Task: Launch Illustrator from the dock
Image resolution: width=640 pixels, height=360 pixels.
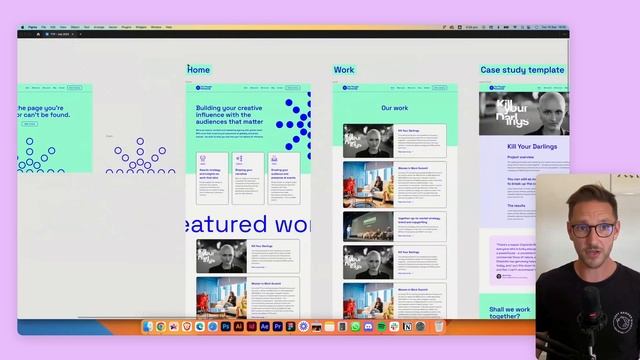Action: coord(239,327)
